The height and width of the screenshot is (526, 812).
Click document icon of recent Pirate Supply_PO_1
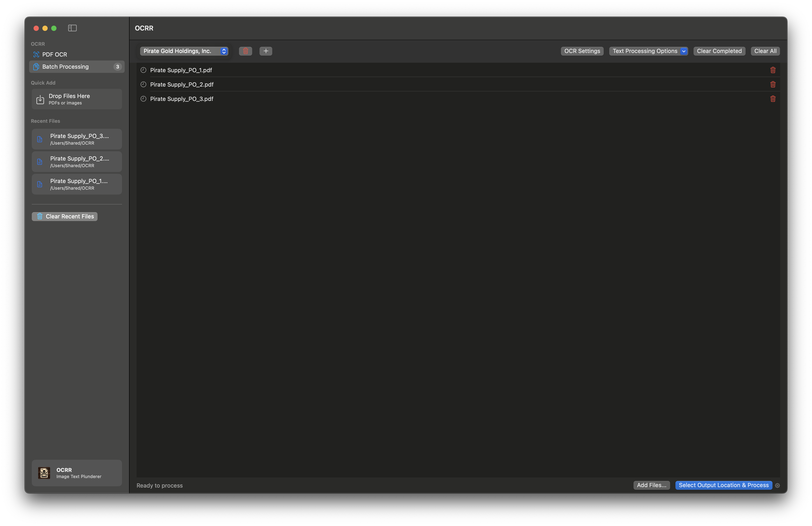(x=39, y=184)
